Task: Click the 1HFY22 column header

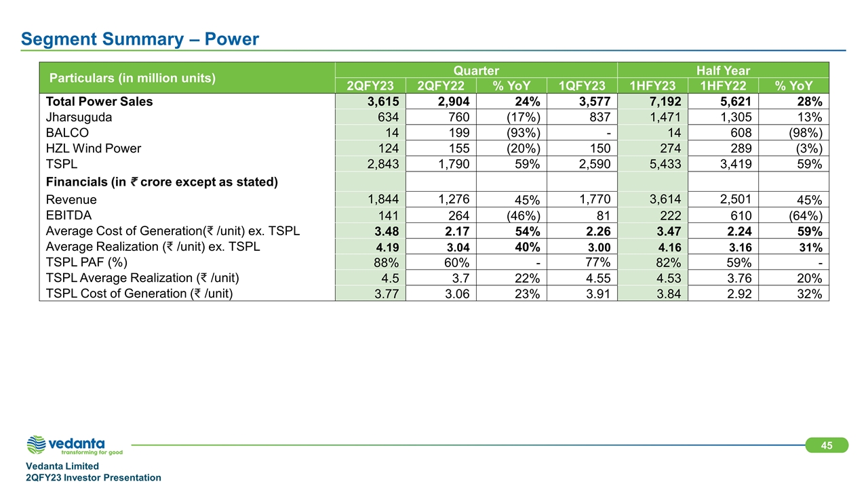Action: 723,85
